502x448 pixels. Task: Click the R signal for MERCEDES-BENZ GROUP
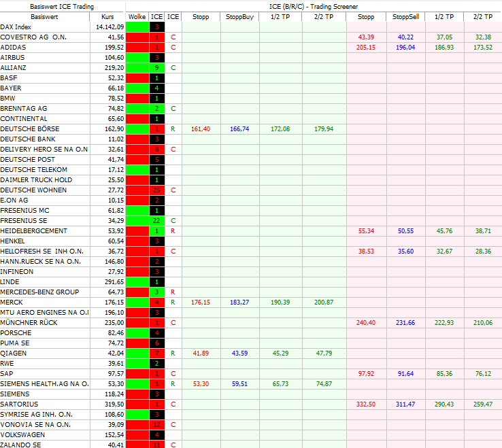(x=173, y=292)
